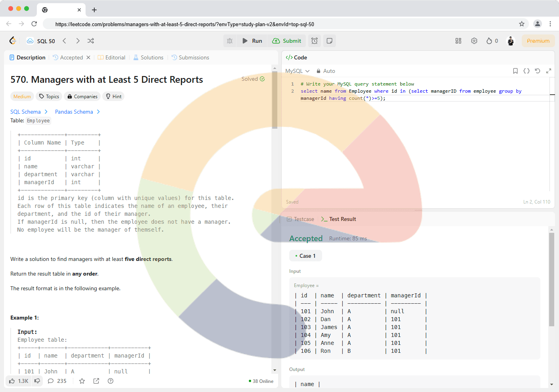Bookmark the code with bookmark icon
559x392 pixels.
[x=515, y=71]
